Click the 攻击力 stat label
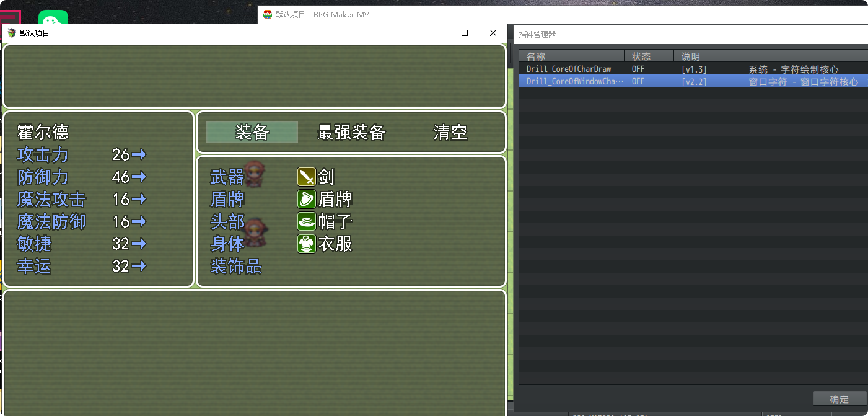This screenshot has width=868, height=416. tap(43, 154)
